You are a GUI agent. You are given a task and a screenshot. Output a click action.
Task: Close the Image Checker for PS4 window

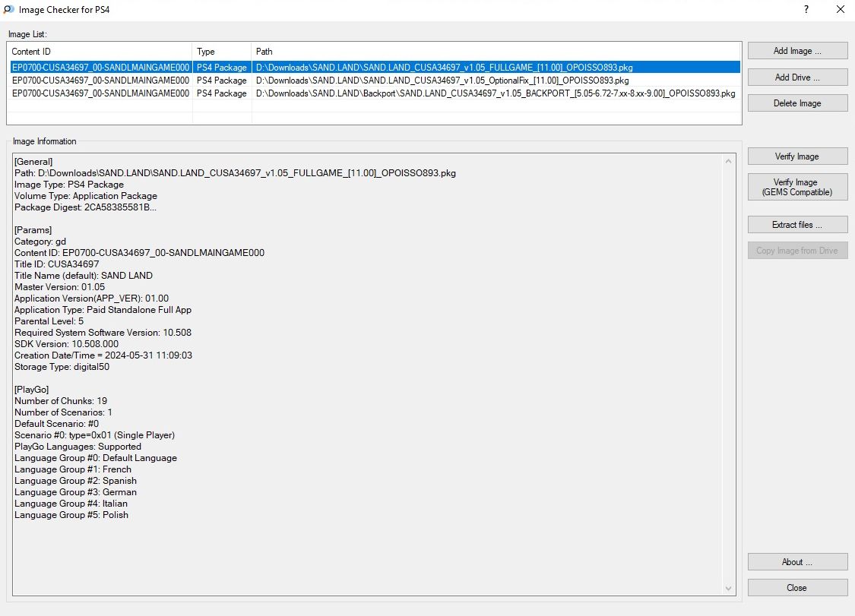click(841, 9)
